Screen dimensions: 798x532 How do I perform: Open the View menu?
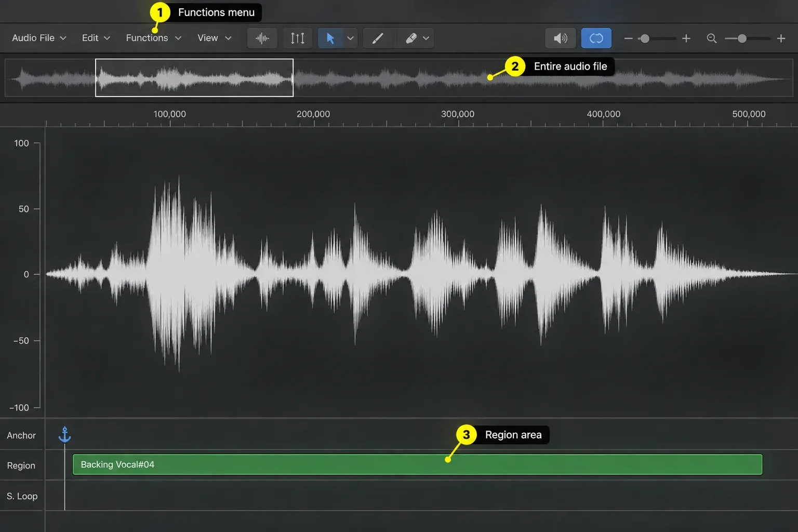tap(215, 38)
